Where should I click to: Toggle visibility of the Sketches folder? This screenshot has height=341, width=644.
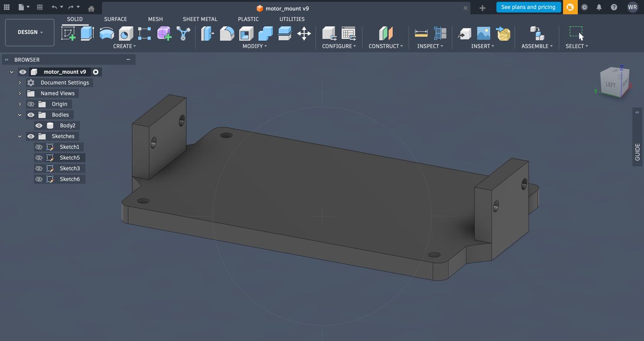pyautogui.click(x=31, y=136)
